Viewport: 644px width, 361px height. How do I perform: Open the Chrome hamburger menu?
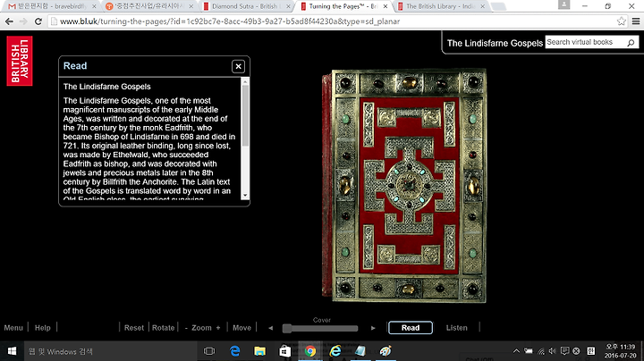[x=635, y=21]
